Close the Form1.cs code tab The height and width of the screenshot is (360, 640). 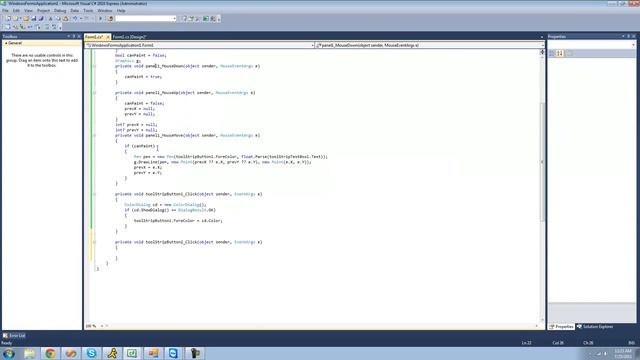pyautogui.click(x=108, y=37)
